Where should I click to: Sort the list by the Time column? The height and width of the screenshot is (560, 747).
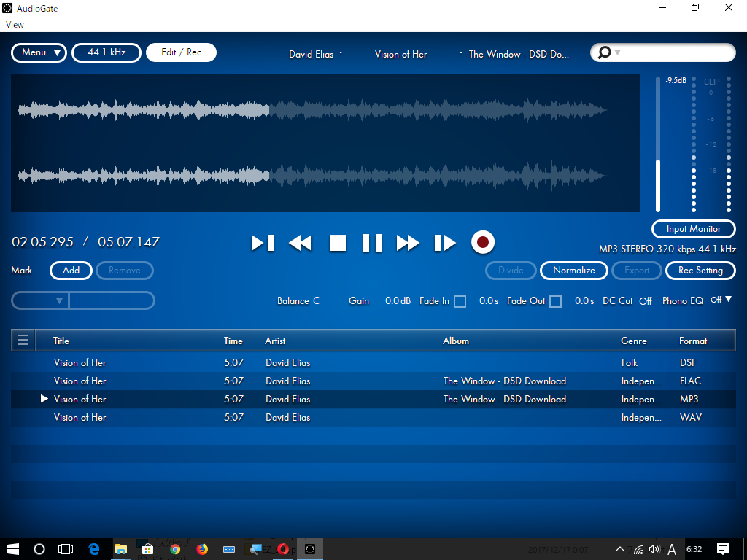(x=233, y=341)
